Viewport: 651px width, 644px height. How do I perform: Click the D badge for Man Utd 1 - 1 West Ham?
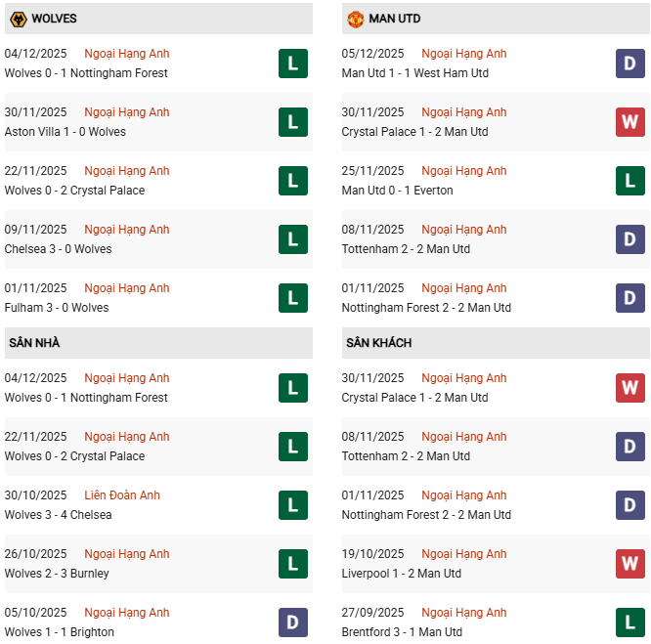pos(629,64)
